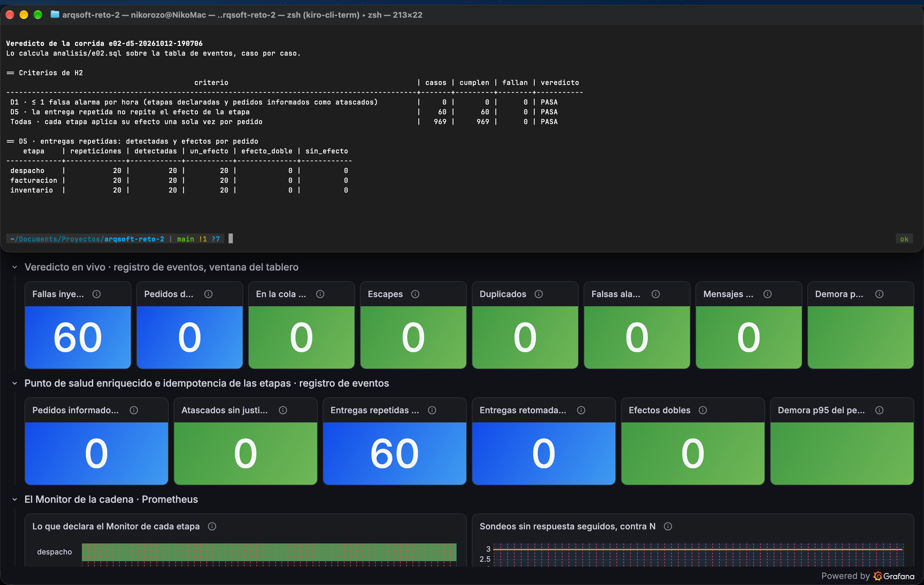This screenshot has width=924, height=585.
Task: Collapse the Veredicto en vivo row
Action: coord(15,267)
